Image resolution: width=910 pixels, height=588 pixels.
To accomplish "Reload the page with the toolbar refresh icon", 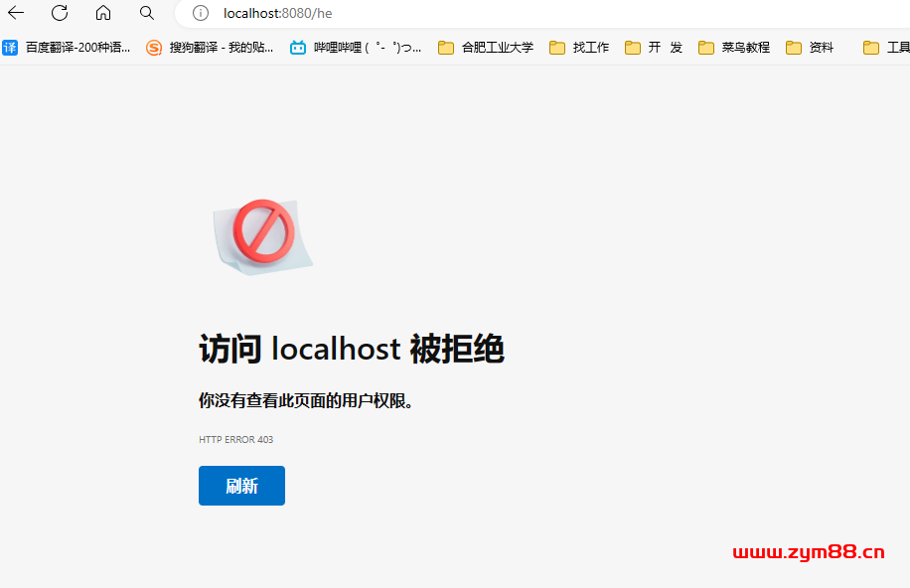I will pos(60,13).
